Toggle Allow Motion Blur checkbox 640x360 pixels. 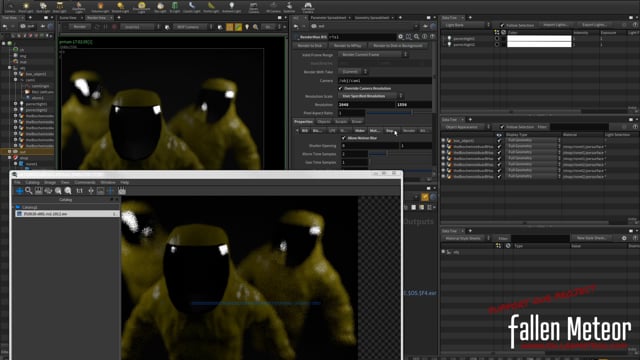(343, 138)
